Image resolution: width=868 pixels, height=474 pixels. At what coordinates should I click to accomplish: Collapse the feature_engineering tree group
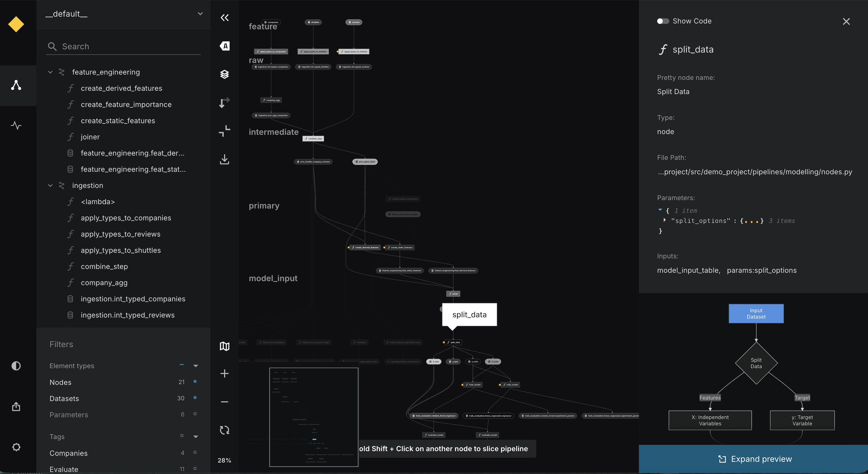(x=50, y=72)
